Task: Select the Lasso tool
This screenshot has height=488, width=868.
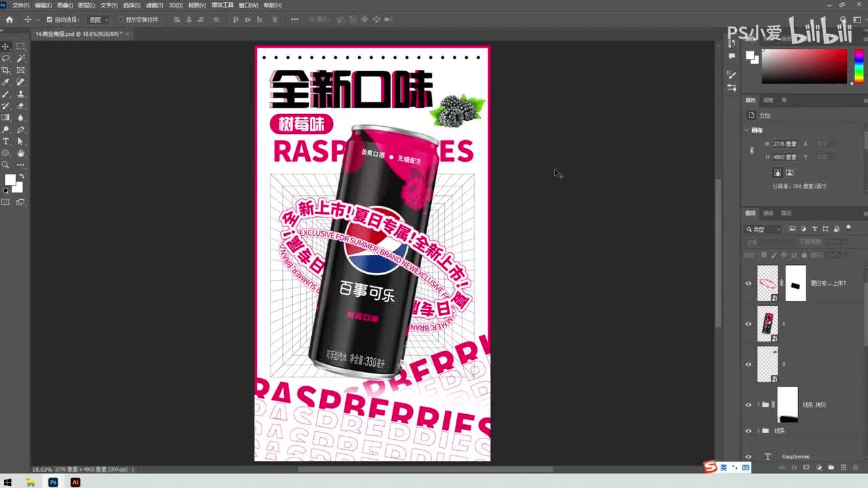Action: click(x=6, y=58)
